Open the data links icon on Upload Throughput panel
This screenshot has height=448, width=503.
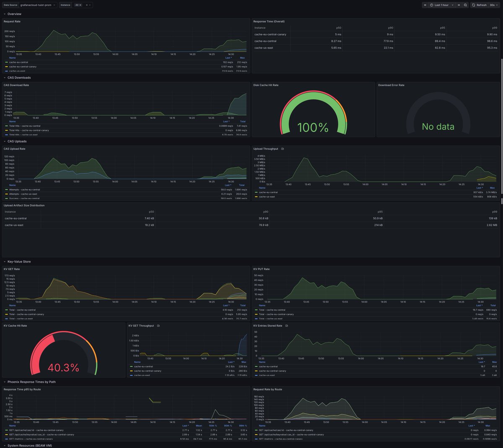coord(283,148)
